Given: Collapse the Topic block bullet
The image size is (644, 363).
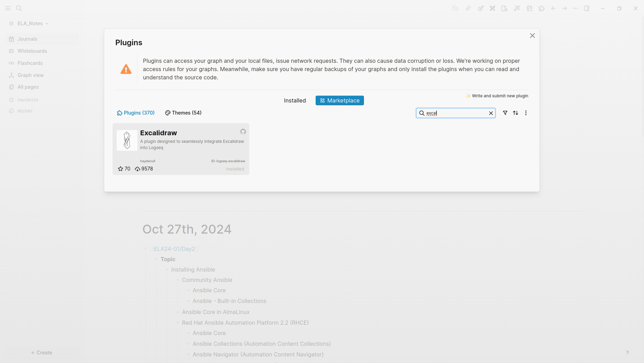Looking at the screenshot, I should pos(156,259).
